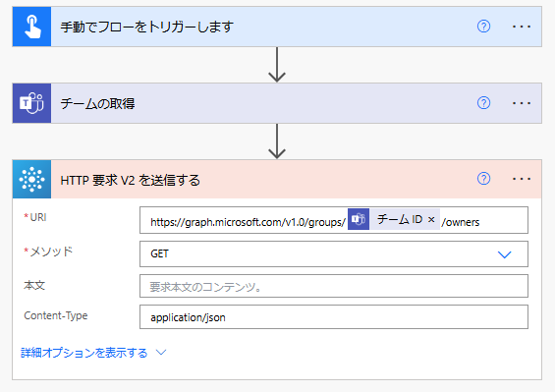
Task: Open ellipsis menu of manual trigger step
Action: pyautogui.click(x=522, y=27)
